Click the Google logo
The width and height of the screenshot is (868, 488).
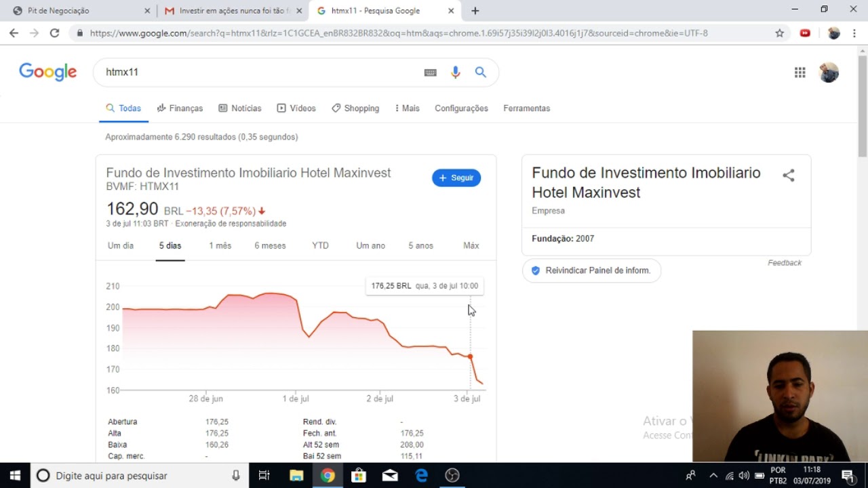(x=47, y=72)
